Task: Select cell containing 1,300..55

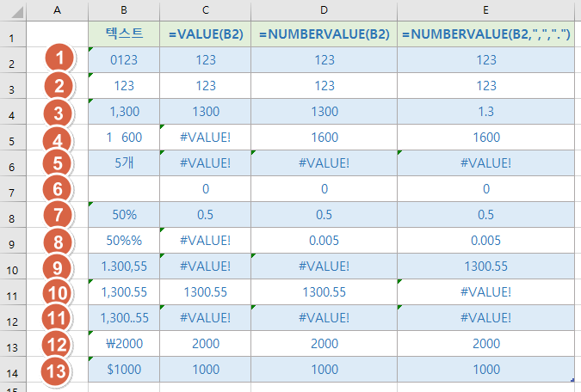Action: pyautogui.click(x=124, y=318)
